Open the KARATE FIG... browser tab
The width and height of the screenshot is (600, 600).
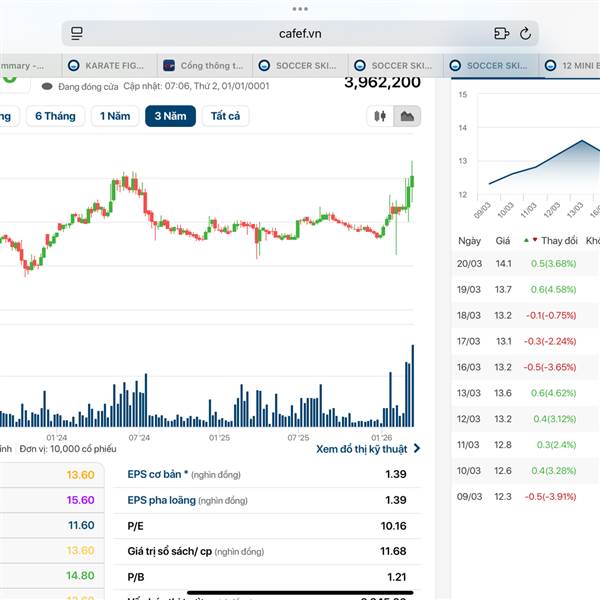click(x=109, y=65)
